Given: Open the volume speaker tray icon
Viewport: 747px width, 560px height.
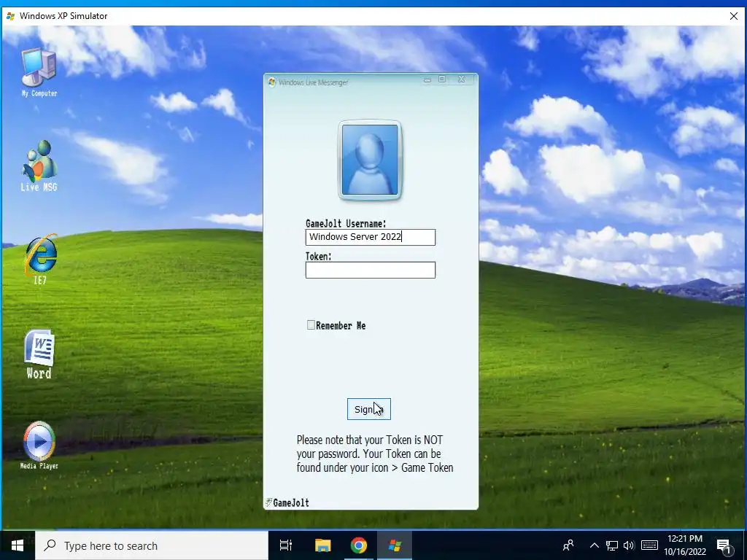Looking at the screenshot, I should point(629,545).
